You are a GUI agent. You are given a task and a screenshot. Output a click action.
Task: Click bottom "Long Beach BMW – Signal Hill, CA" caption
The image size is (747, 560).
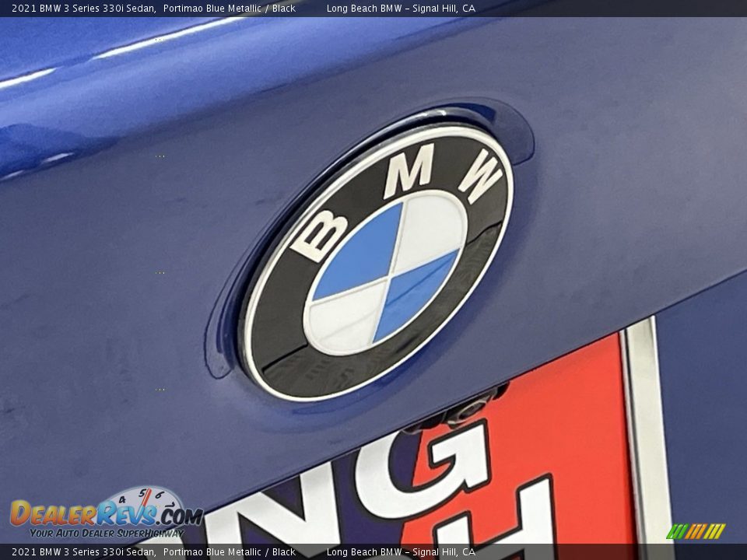pos(401,552)
